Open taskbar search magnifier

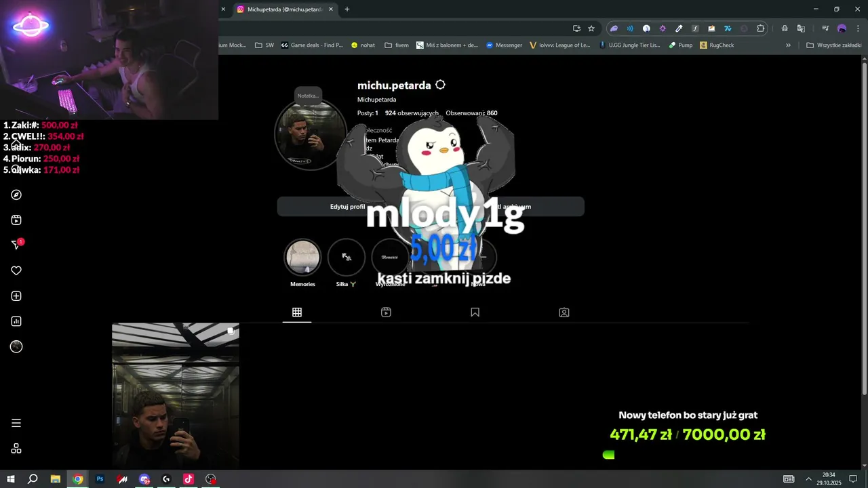[33, 479]
